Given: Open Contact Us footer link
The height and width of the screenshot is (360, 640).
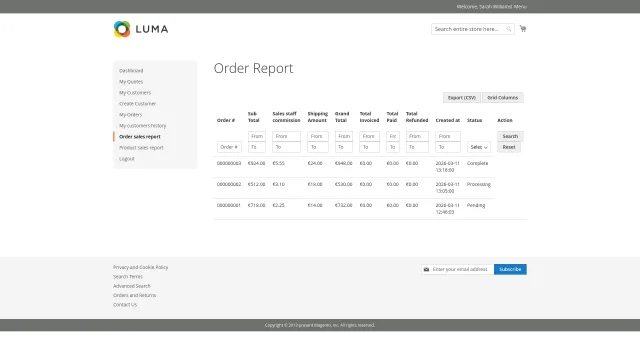Looking at the screenshot, I should [x=125, y=304].
